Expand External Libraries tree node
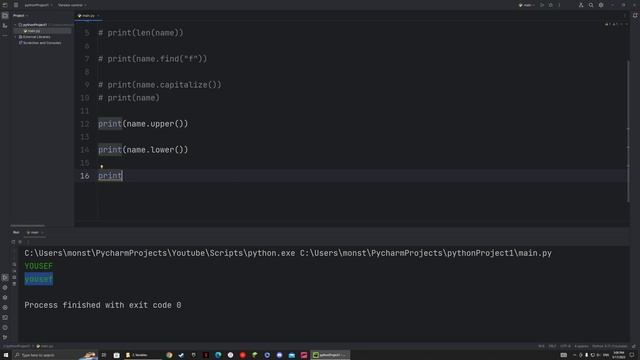This screenshot has height=360, width=640. coord(16,37)
